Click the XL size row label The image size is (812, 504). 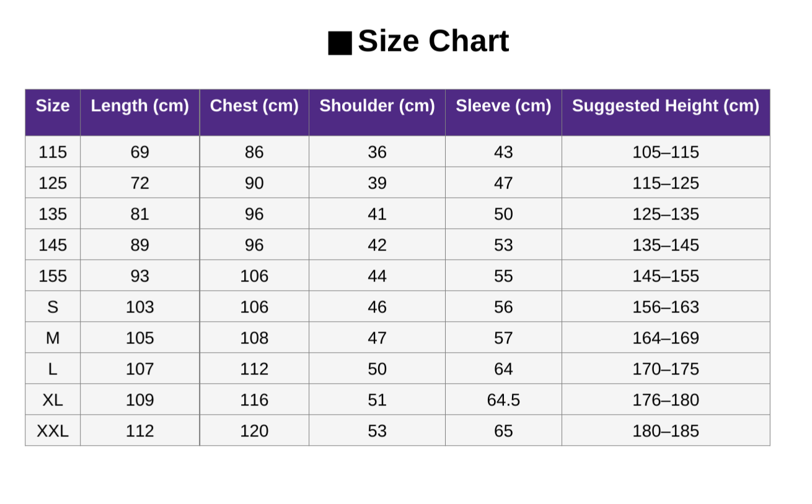pos(53,400)
